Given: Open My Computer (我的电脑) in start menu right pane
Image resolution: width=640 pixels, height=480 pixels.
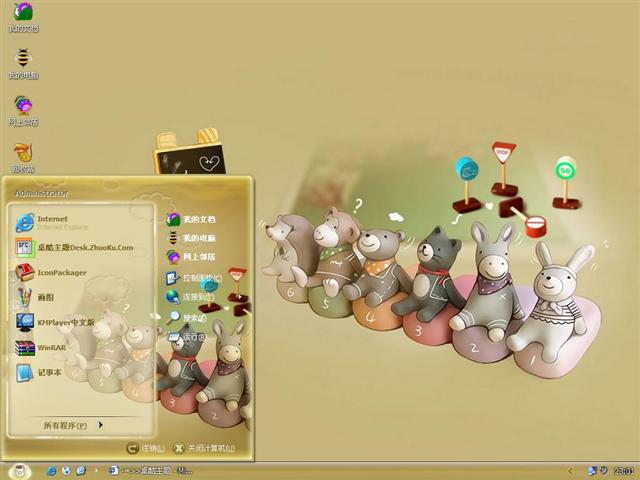Looking at the screenshot, I should (x=191, y=238).
